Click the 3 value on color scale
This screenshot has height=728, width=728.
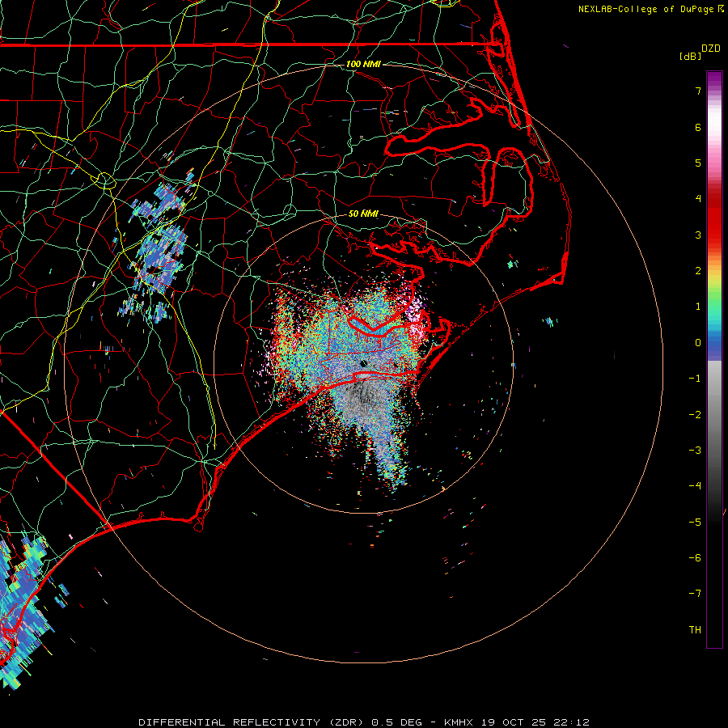pyautogui.click(x=698, y=235)
